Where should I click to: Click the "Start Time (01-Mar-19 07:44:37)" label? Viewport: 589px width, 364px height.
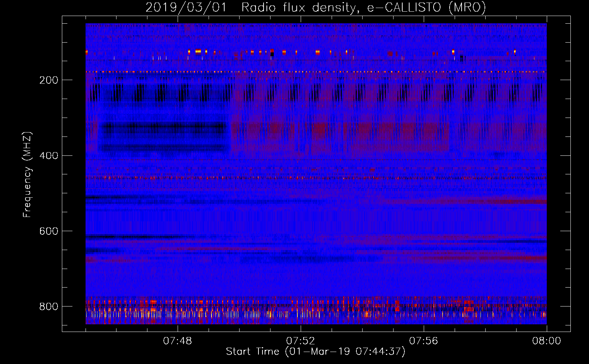pyautogui.click(x=315, y=352)
